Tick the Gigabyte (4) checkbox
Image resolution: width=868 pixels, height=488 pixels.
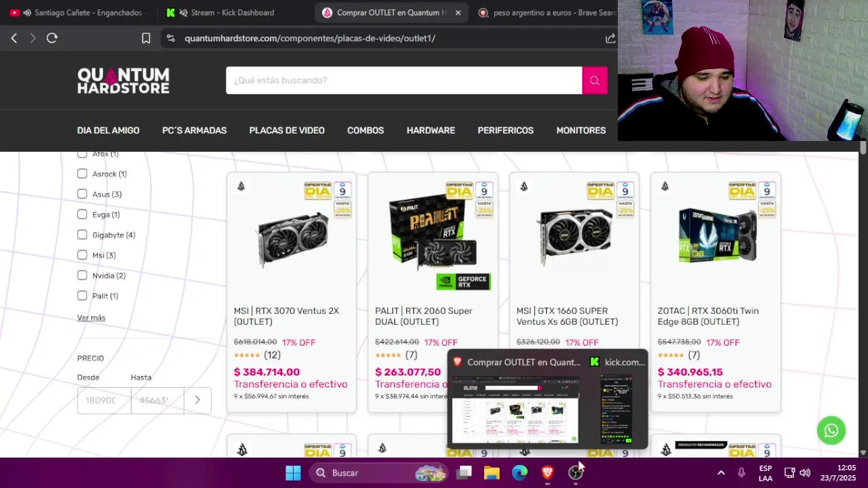click(x=82, y=235)
